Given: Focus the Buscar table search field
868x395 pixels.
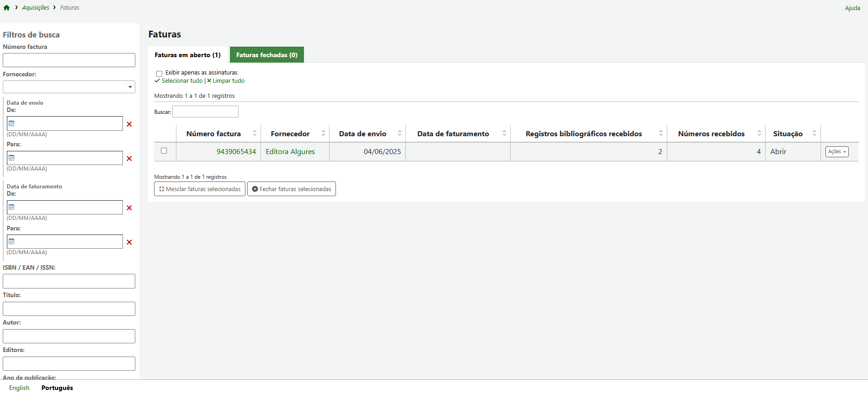Looking at the screenshot, I should tap(205, 112).
